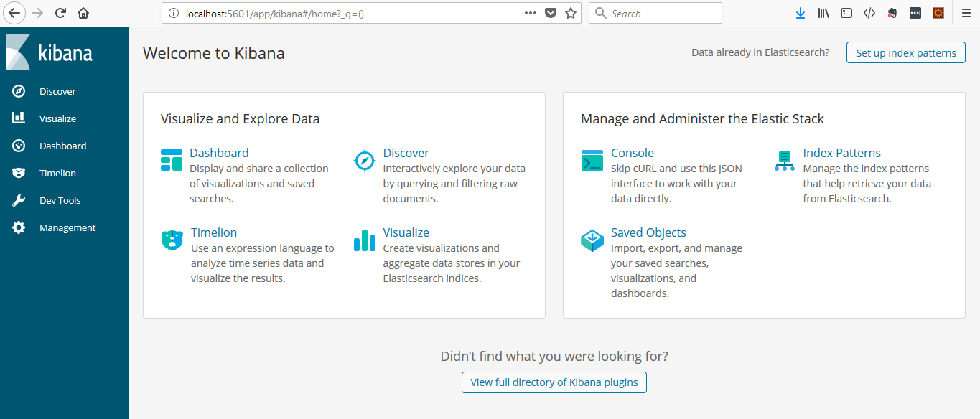Image resolution: width=980 pixels, height=419 pixels.
Task: Click the Console terminal icon
Action: (592, 161)
